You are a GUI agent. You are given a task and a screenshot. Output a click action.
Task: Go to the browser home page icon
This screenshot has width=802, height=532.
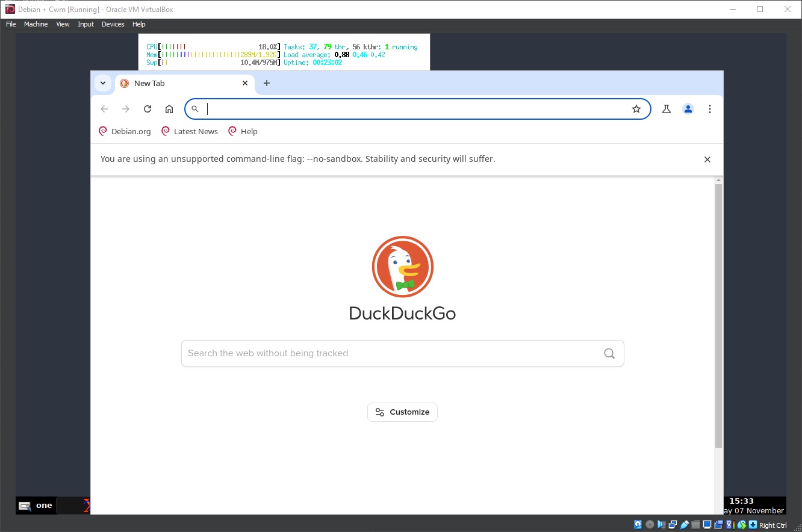pyautogui.click(x=169, y=109)
